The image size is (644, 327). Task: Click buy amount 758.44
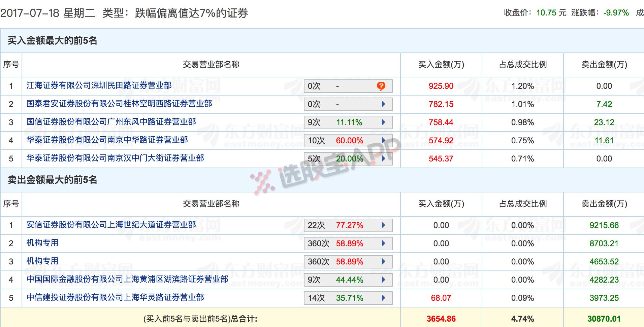point(441,122)
